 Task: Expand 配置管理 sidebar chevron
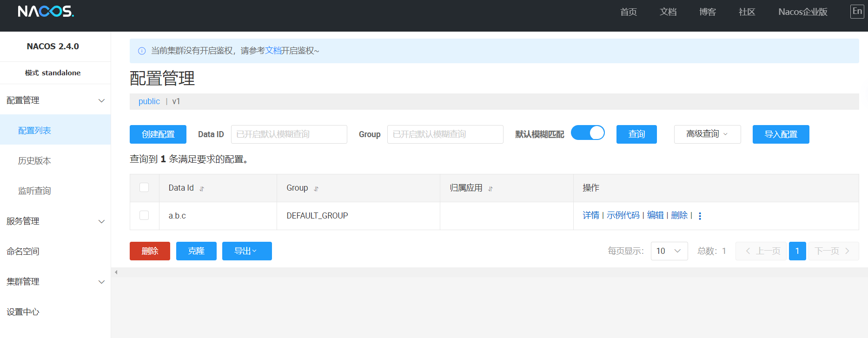tap(101, 100)
